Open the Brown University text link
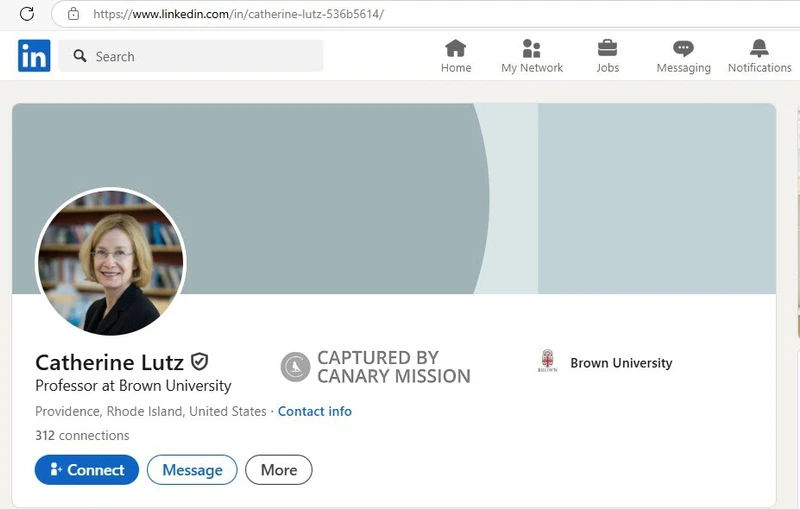This screenshot has height=509, width=800. [621, 363]
